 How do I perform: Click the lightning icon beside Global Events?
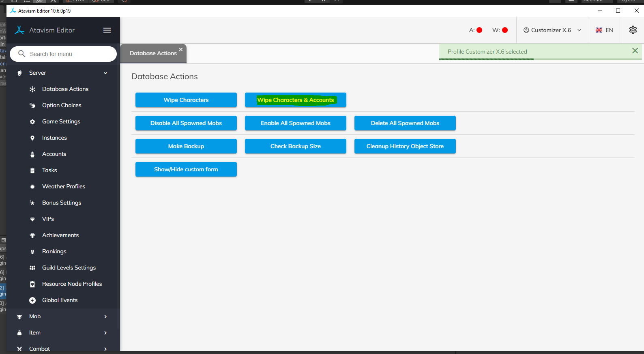[x=32, y=300]
